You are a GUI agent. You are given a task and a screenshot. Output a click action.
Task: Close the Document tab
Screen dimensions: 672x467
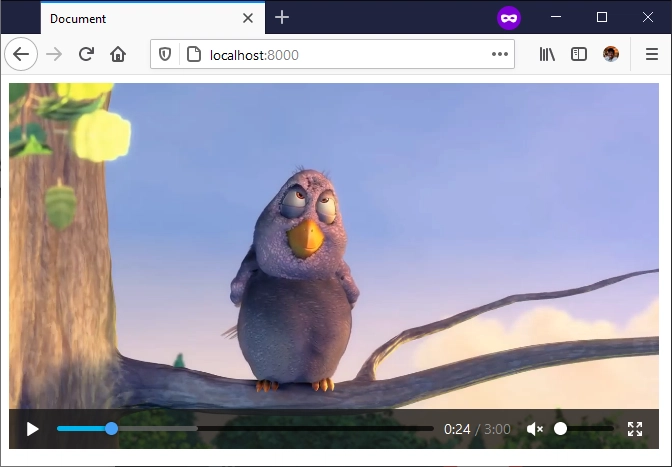248,18
